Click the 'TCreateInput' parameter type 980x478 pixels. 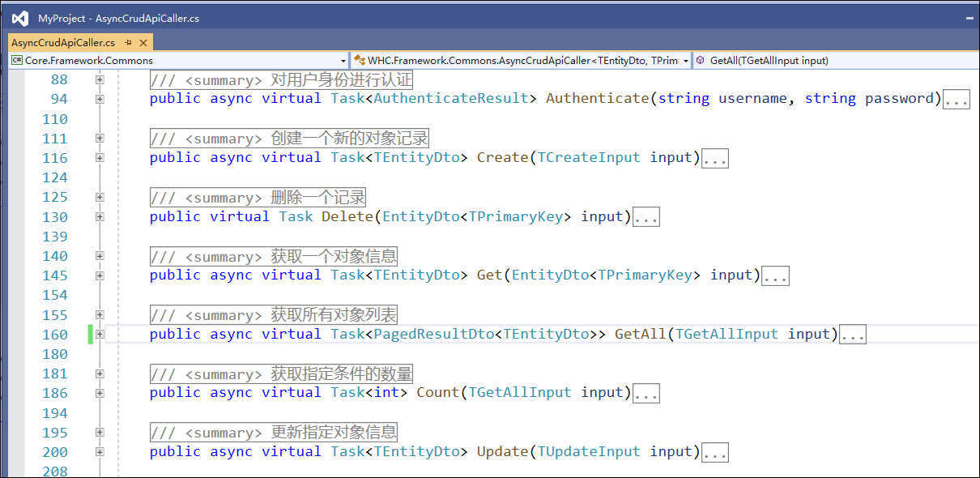tap(589, 157)
